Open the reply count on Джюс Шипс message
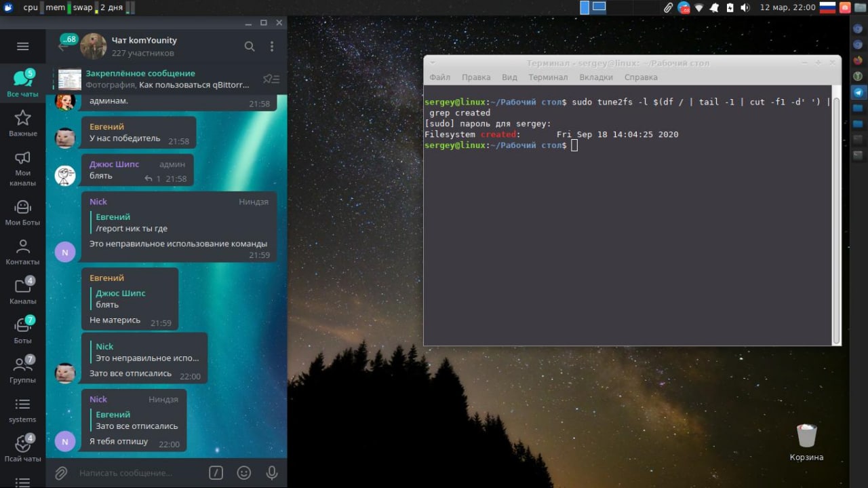 coord(153,179)
